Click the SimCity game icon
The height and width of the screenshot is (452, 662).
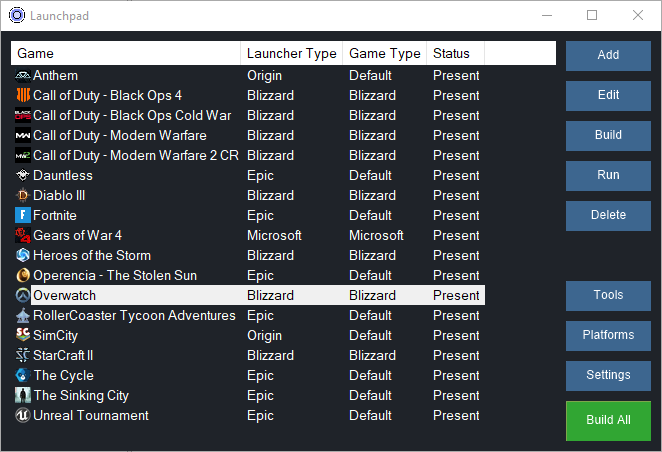point(23,335)
